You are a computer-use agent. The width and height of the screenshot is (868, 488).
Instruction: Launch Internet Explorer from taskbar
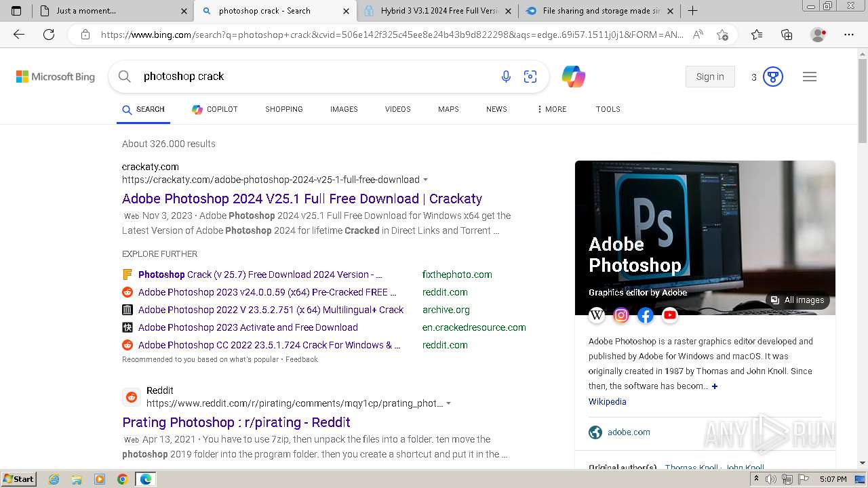click(54, 479)
